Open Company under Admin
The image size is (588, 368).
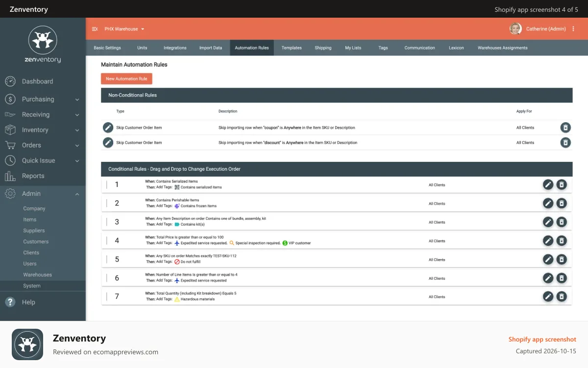[34, 209]
